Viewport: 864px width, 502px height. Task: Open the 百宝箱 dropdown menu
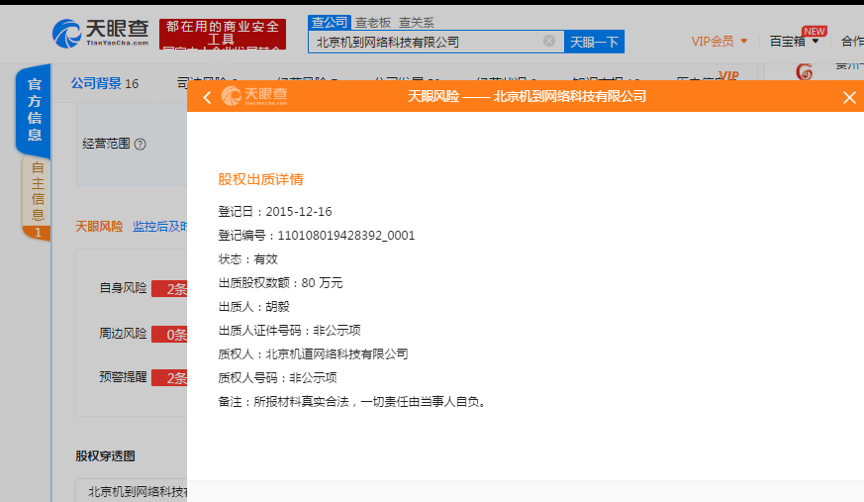tap(794, 41)
